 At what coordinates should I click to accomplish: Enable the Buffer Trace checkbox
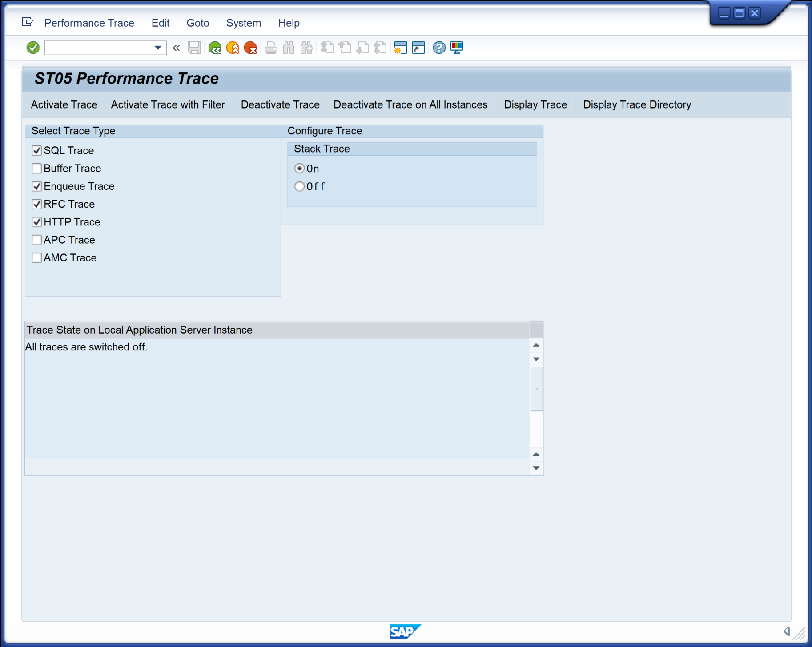pos(37,169)
